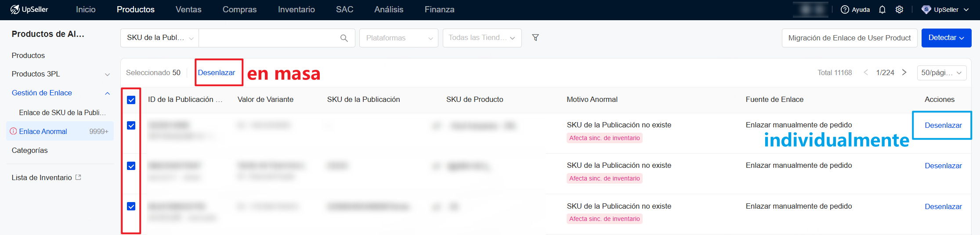Open the Inventario menu

[296, 10]
